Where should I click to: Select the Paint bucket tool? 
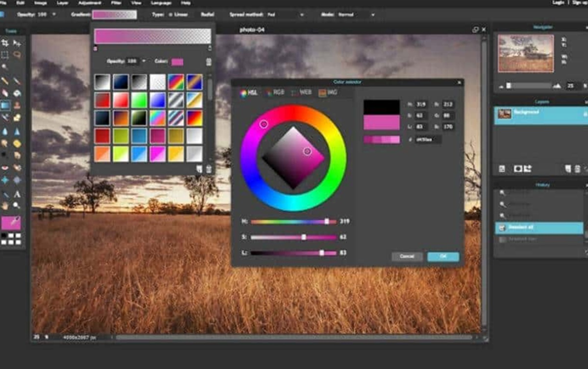[17, 92]
